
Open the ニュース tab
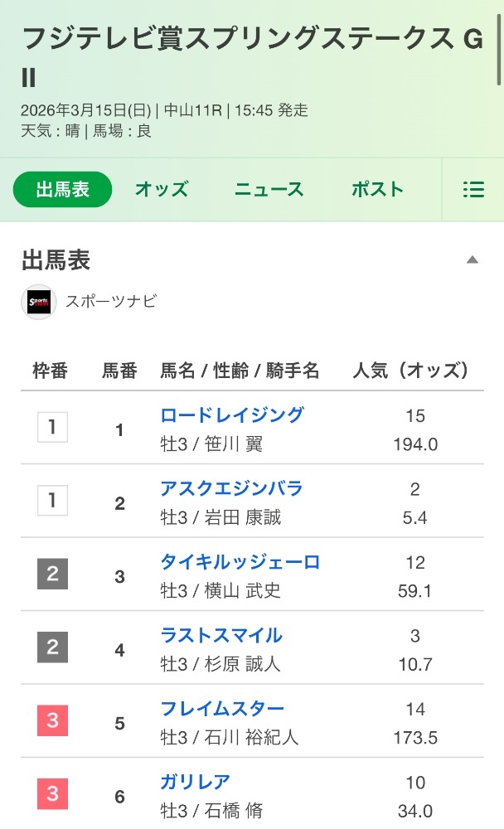[269, 190]
